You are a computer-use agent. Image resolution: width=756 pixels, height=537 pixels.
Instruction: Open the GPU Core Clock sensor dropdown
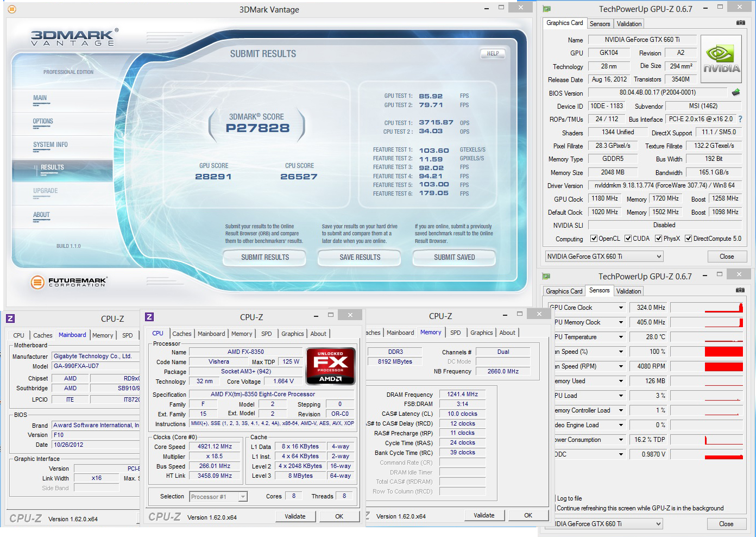(x=621, y=308)
